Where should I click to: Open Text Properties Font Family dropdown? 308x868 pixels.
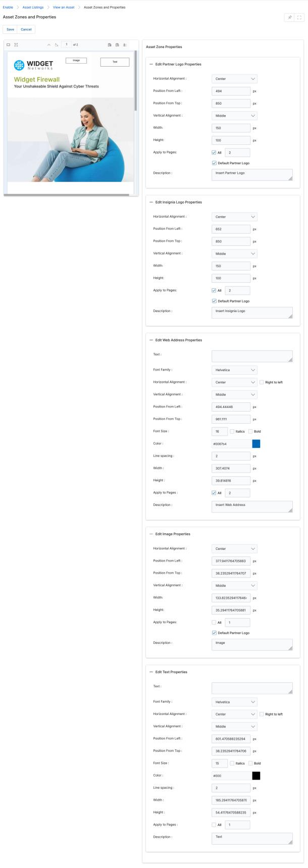(234, 702)
